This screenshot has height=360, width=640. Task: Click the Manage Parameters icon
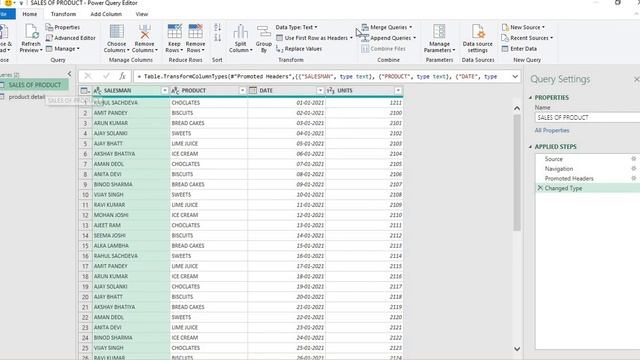click(x=439, y=31)
